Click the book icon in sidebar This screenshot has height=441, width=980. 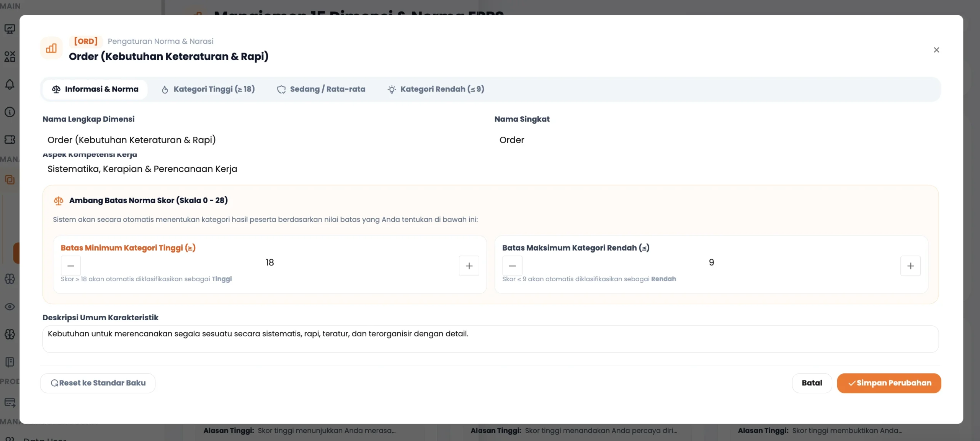pyautogui.click(x=10, y=362)
